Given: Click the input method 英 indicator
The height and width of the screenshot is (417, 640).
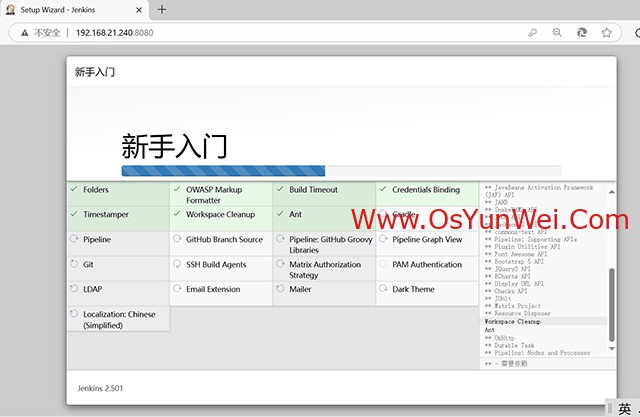Looking at the screenshot, I should click(624, 408).
